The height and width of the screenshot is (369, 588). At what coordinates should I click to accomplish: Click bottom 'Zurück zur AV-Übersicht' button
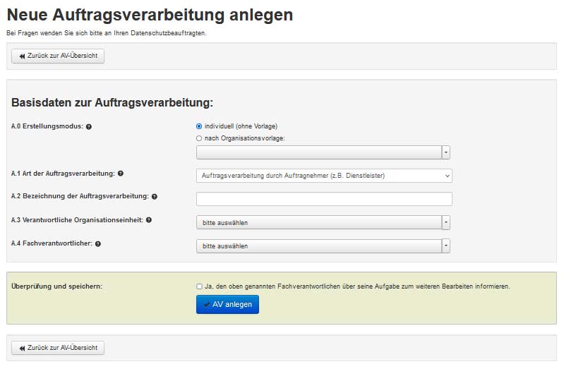(x=58, y=348)
